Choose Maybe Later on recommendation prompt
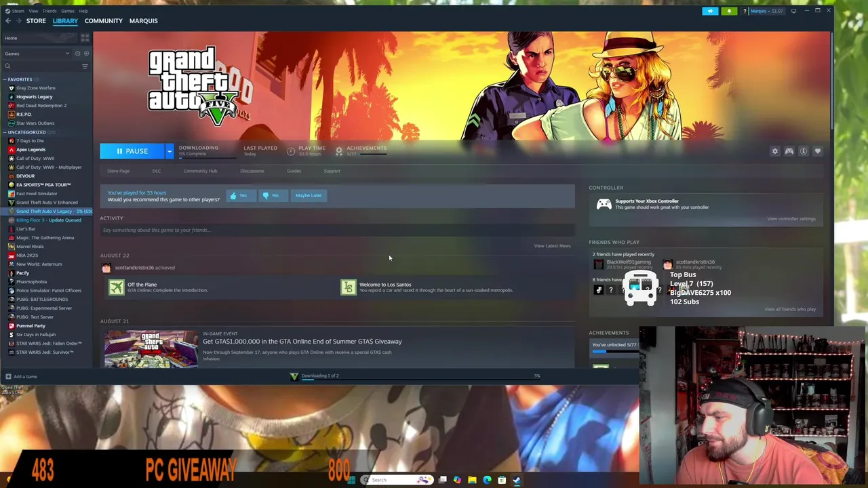 (309, 195)
